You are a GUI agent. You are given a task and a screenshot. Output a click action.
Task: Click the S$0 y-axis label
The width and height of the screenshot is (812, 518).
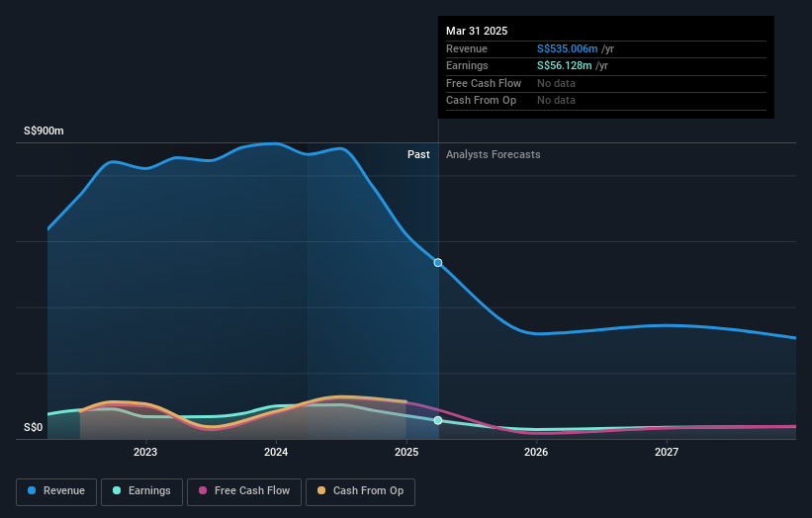click(34, 427)
